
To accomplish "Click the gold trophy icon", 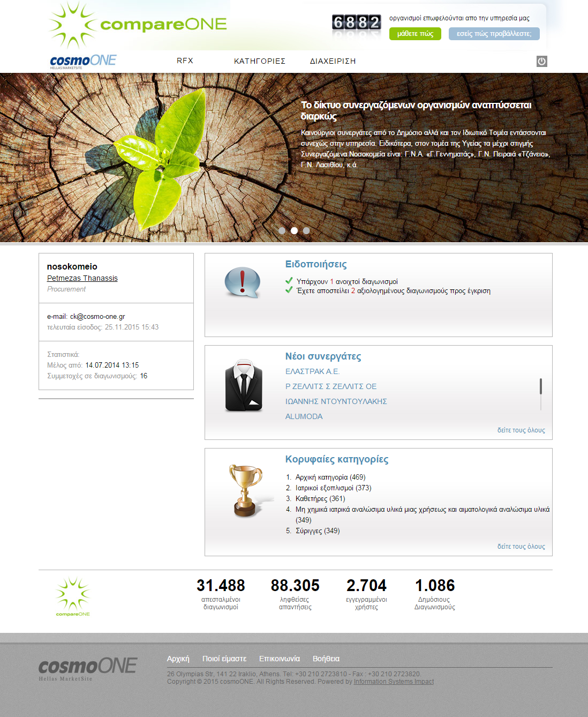I will (x=246, y=490).
